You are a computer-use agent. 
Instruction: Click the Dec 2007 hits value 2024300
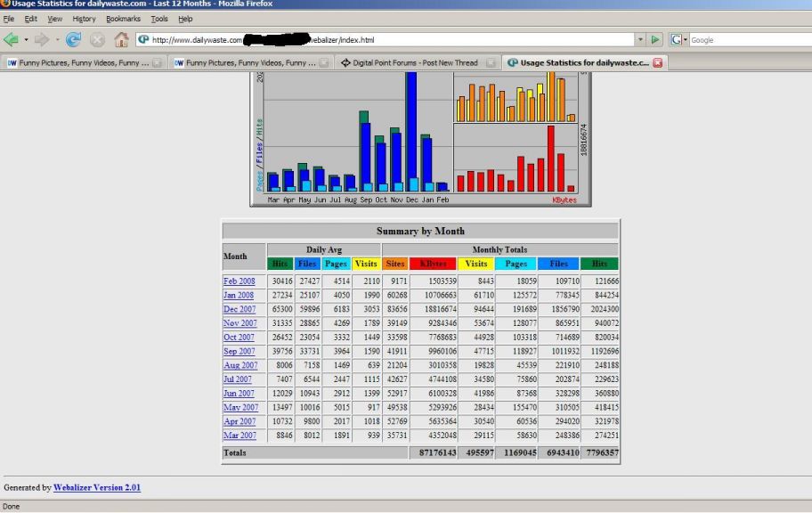605,309
